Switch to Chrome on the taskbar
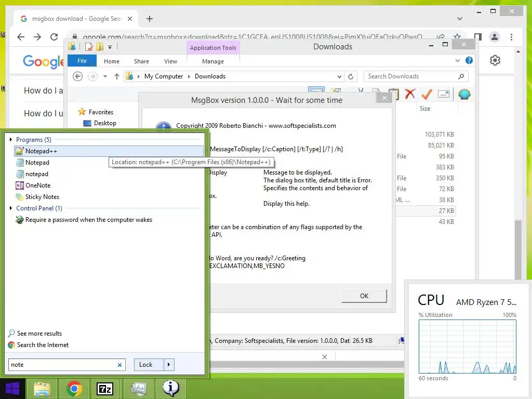Image resolution: width=532 pixels, height=399 pixels. click(74, 389)
